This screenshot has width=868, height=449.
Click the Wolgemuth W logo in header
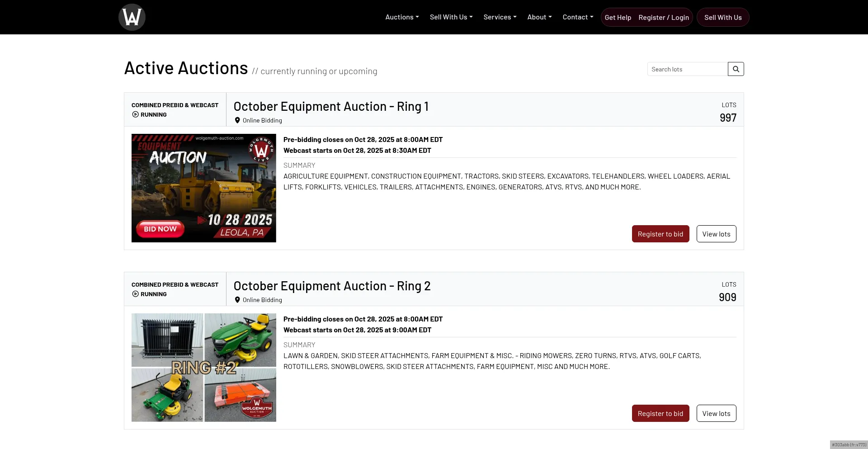tap(132, 17)
